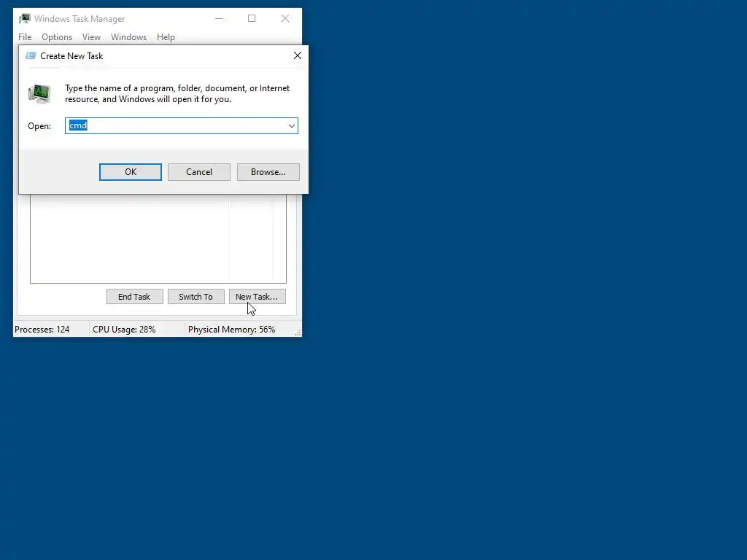Click the Create New Task title text

(x=71, y=56)
